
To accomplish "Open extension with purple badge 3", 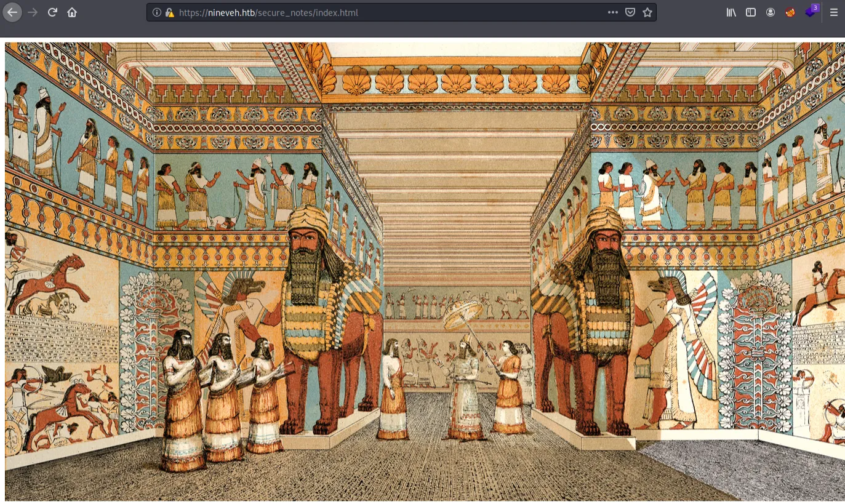I will 811,12.
